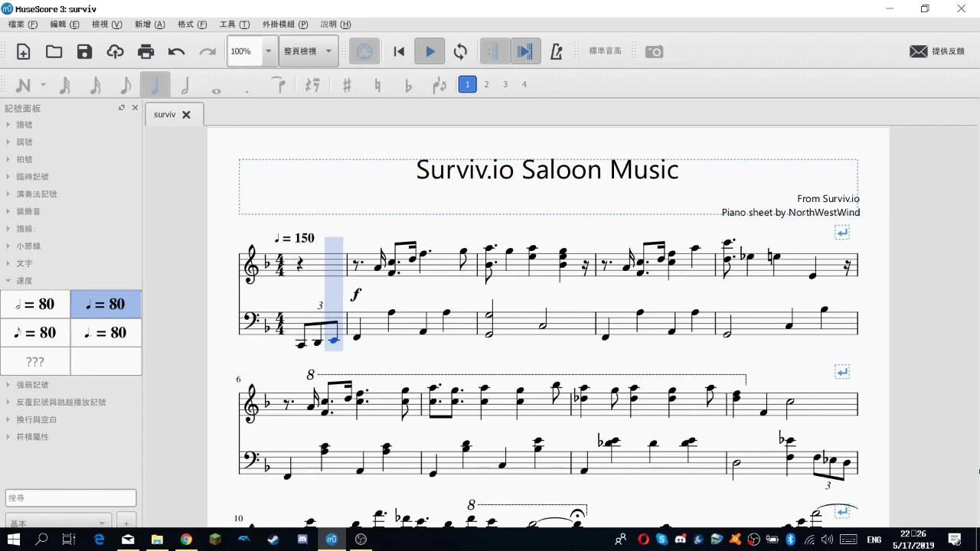Open the 檔案 (File) menu
The height and width of the screenshot is (551, 980).
23,24
